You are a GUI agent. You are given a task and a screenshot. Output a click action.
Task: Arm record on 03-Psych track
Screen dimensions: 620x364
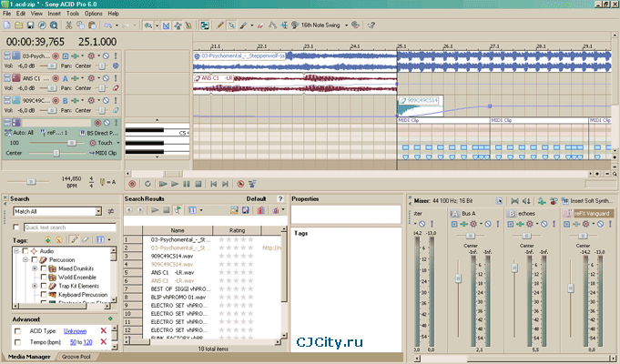[56, 56]
